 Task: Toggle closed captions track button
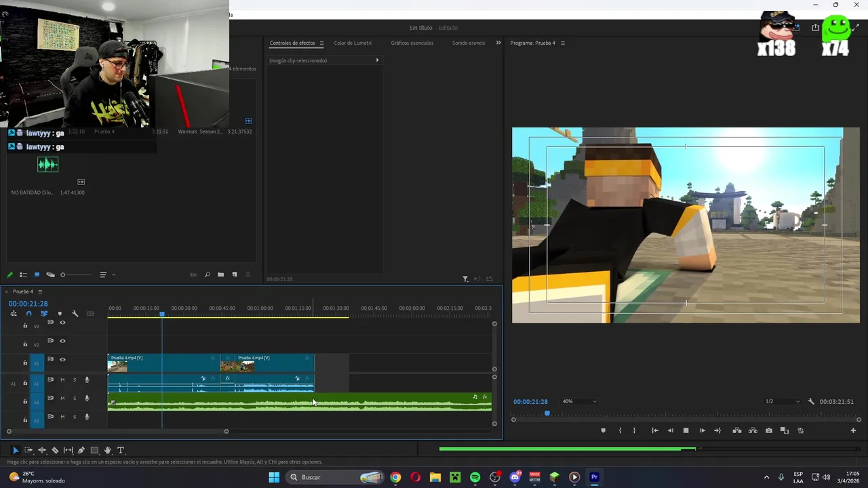coord(90,314)
